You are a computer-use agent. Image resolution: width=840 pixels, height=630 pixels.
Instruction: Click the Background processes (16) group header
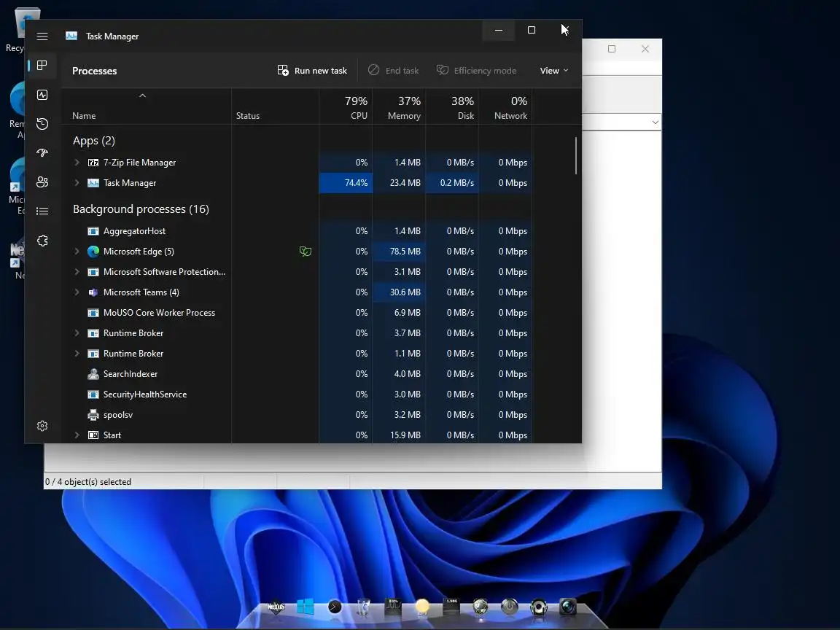(x=141, y=209)
